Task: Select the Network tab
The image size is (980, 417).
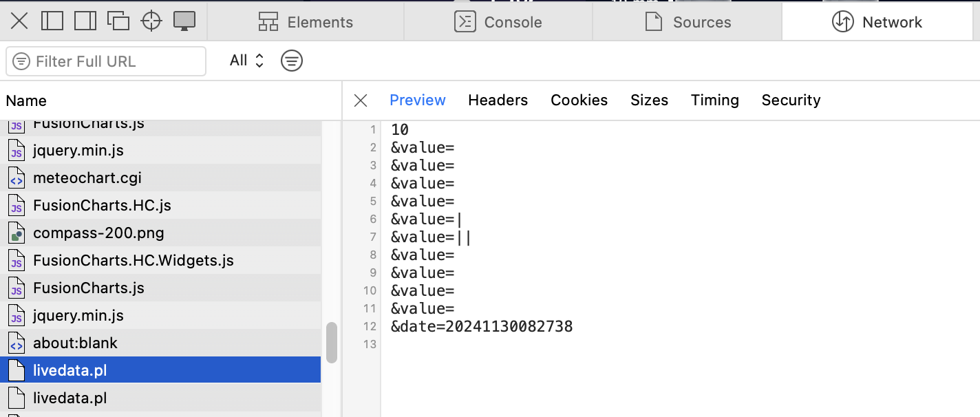Action: pos(877,22)
